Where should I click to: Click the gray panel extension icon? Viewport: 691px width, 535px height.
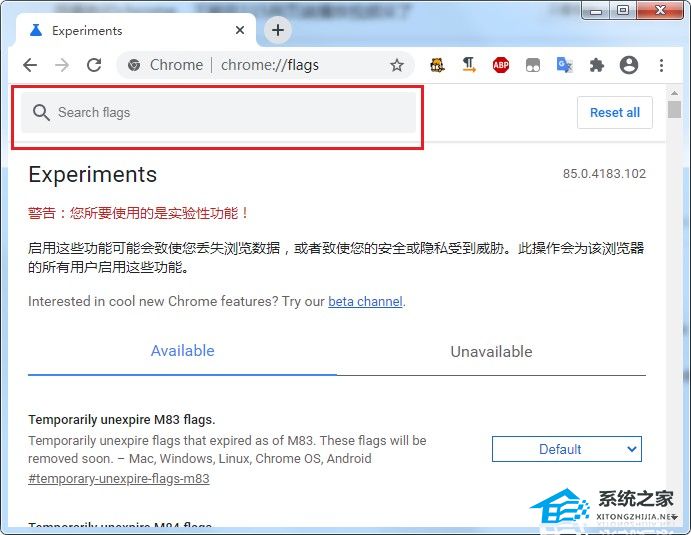point(533,66)
